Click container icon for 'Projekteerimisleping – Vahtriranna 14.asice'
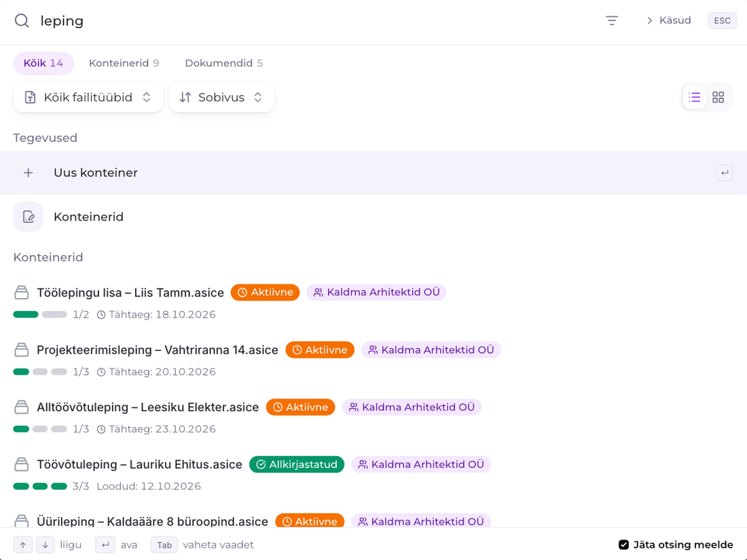Screen dimensions: 747x560 (22, 350)
